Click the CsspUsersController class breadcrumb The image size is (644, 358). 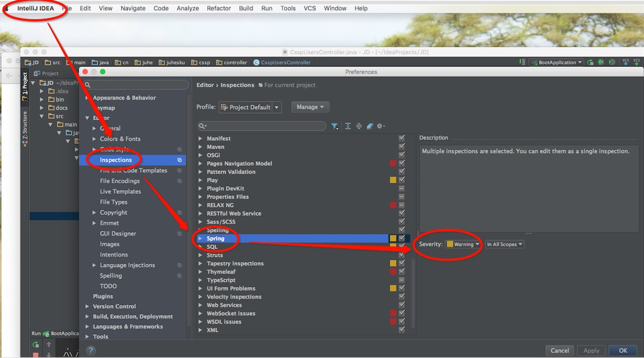pyautogui.click(x=282, y=63)
